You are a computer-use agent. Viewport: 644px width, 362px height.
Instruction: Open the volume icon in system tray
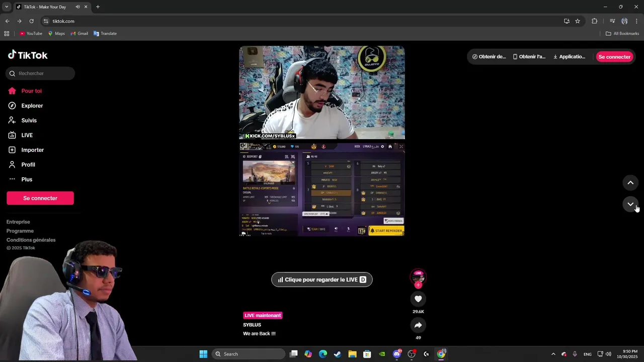click(608, 354)
